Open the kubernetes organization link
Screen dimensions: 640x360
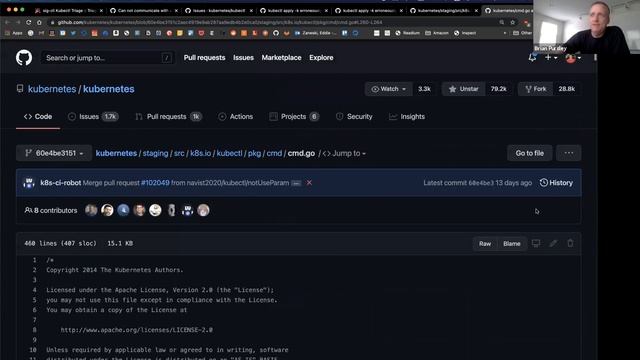(x=52, y=89)
